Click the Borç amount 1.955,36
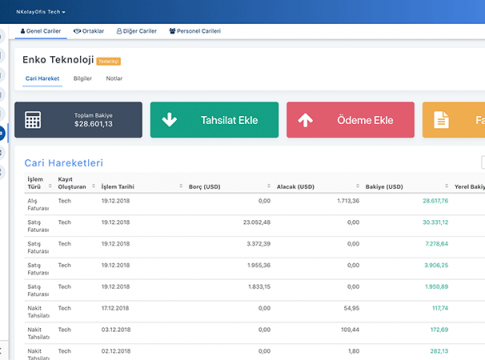 point(259,265)
